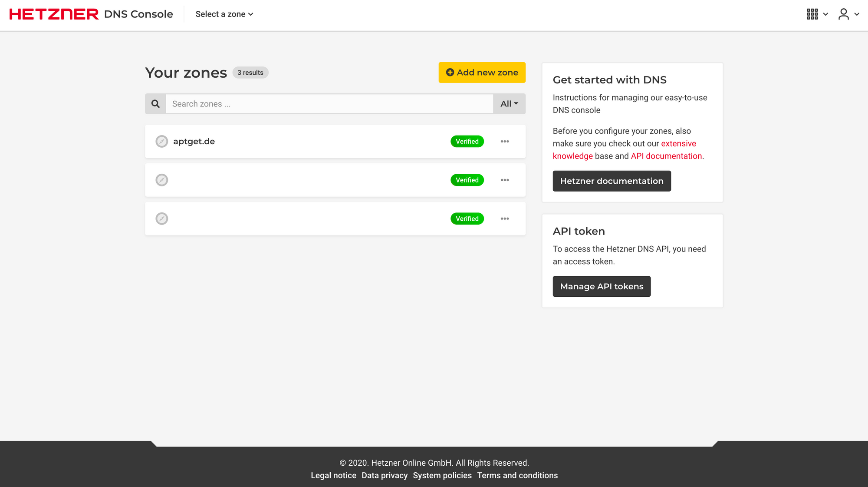Click the Manage API tokens button

(x=602, y=286)
